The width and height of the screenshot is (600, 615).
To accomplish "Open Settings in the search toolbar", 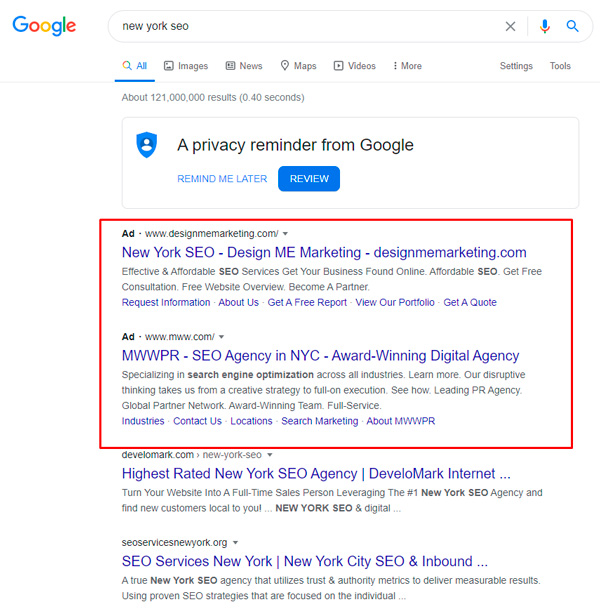I will (516, 66).
